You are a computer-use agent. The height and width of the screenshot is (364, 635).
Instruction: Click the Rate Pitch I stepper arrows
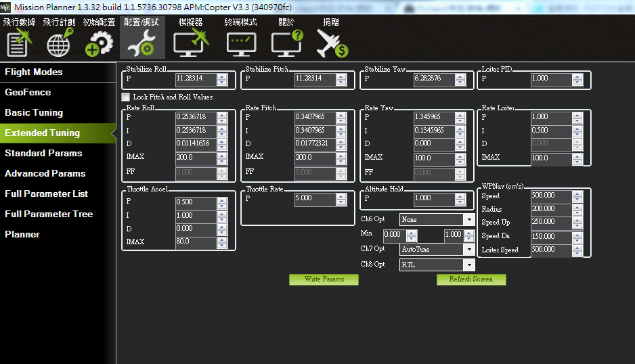click(x=341, y=131)
